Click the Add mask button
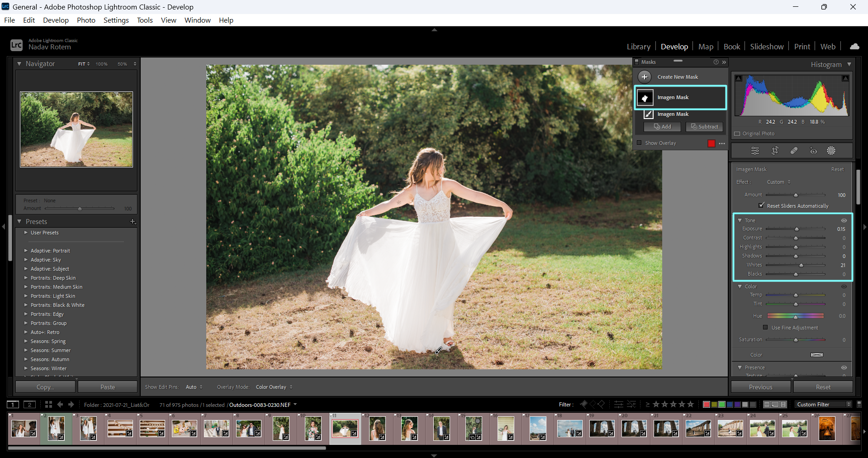Viewport: 868px width, 458px height. (662, 127)
